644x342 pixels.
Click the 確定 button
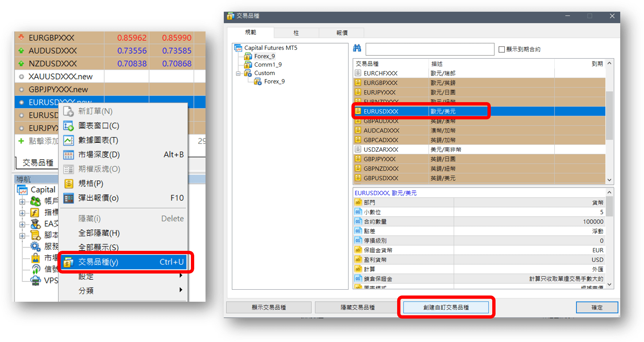pyautogui.click(x=597, y=307)
